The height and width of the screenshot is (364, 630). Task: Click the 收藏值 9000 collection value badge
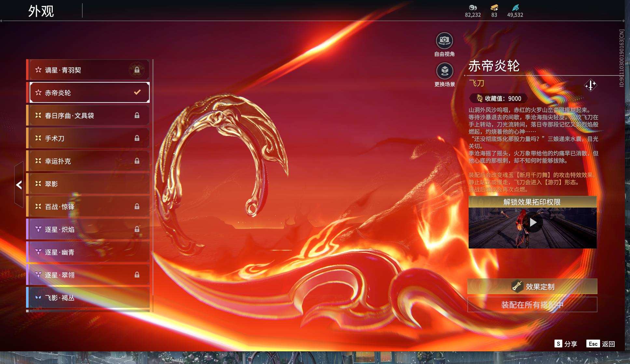click(x=499, y=99)
